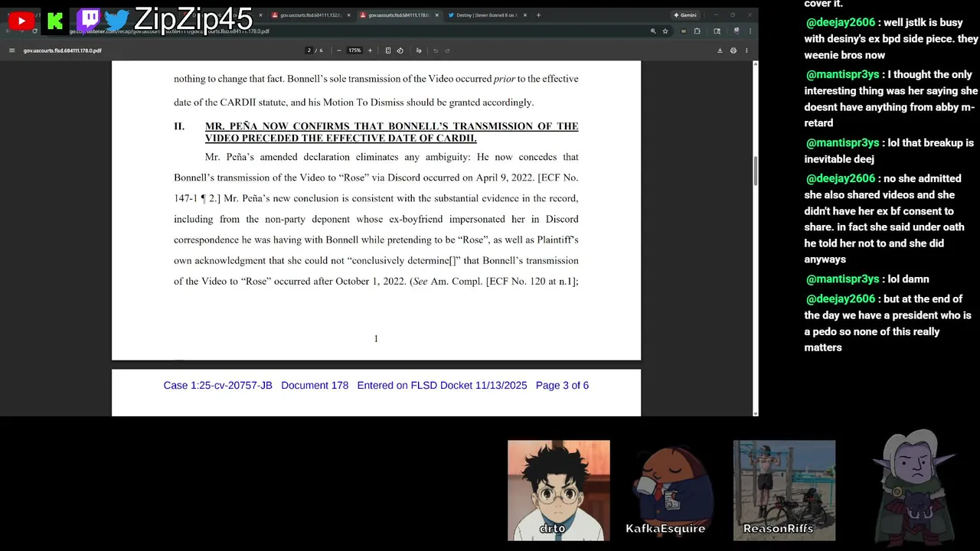Zoom out the PDF with minus button
This screenshot has height=551, width=980.
338,51
